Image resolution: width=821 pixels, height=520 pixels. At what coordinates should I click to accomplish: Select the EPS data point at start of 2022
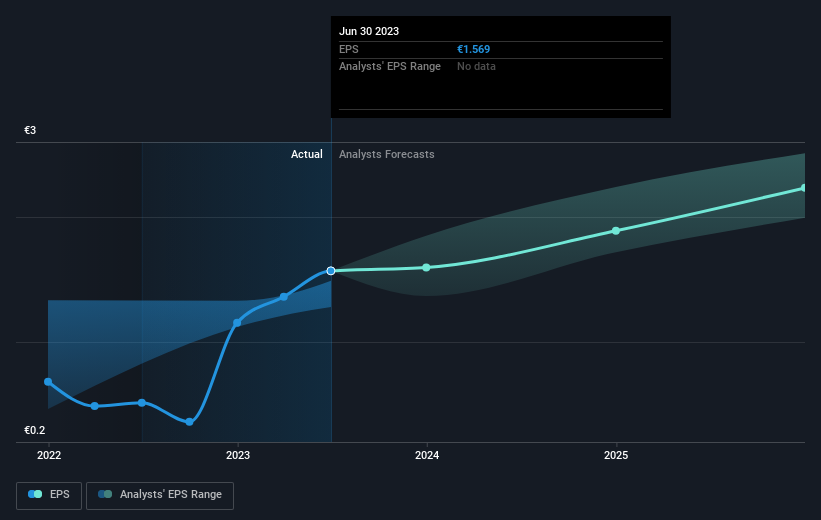(x=48, y=382)
